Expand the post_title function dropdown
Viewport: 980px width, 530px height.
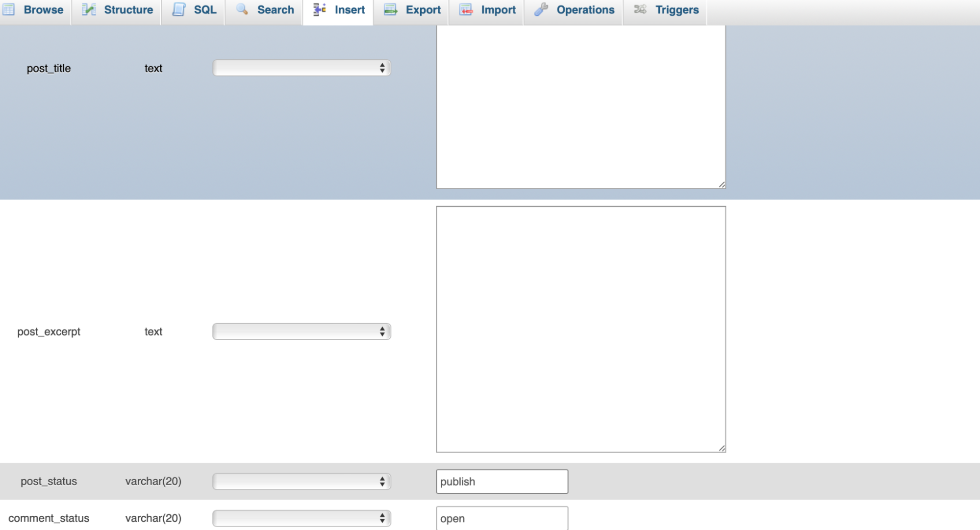click(x=301, y=67)
